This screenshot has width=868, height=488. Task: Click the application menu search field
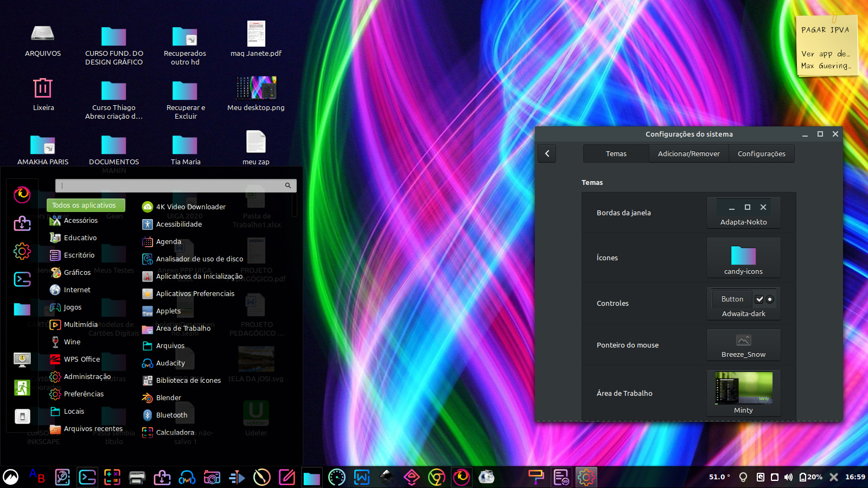pos(173,185)
